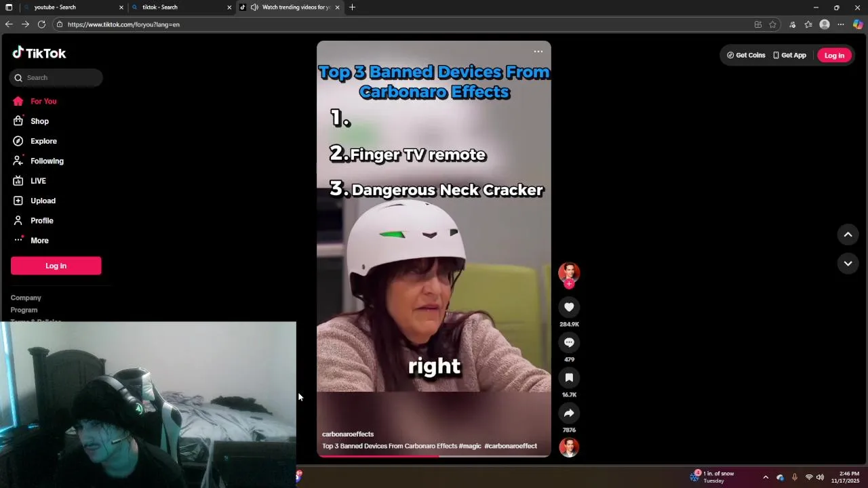Click the browser back arrow
Viewport: 868px width, 488px height.
point(9,24)
